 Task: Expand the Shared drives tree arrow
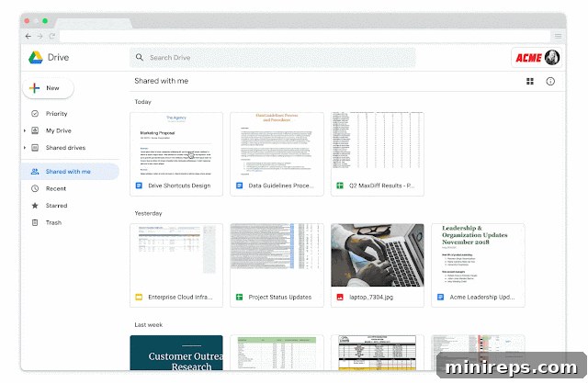pyautogui.click(x=25, y=148)
